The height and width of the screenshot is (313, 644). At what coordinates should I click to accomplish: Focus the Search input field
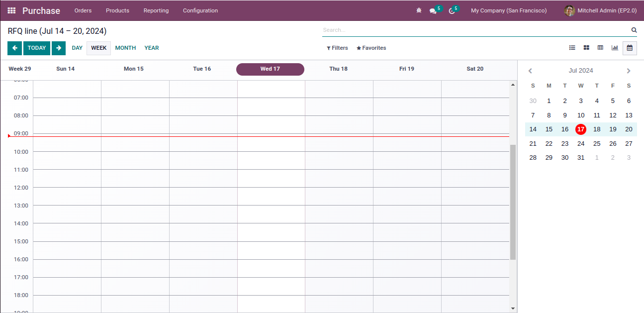(x=476, y=30)
